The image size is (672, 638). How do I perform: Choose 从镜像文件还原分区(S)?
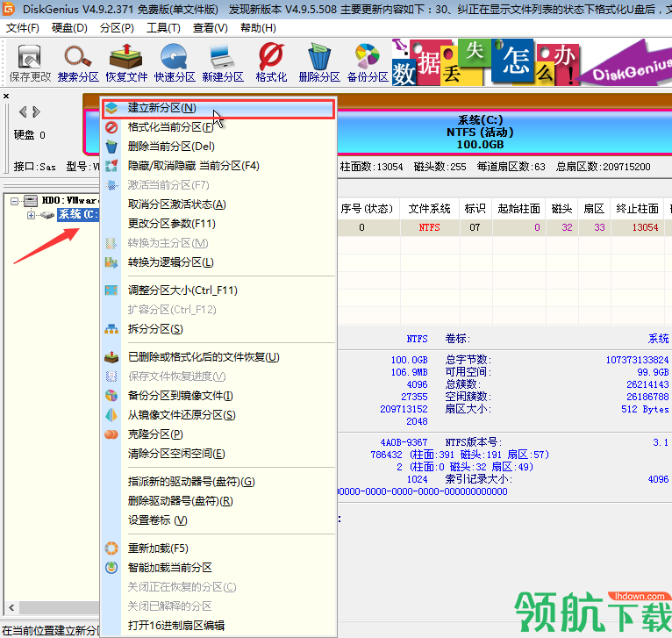click(x=218, y=415)
